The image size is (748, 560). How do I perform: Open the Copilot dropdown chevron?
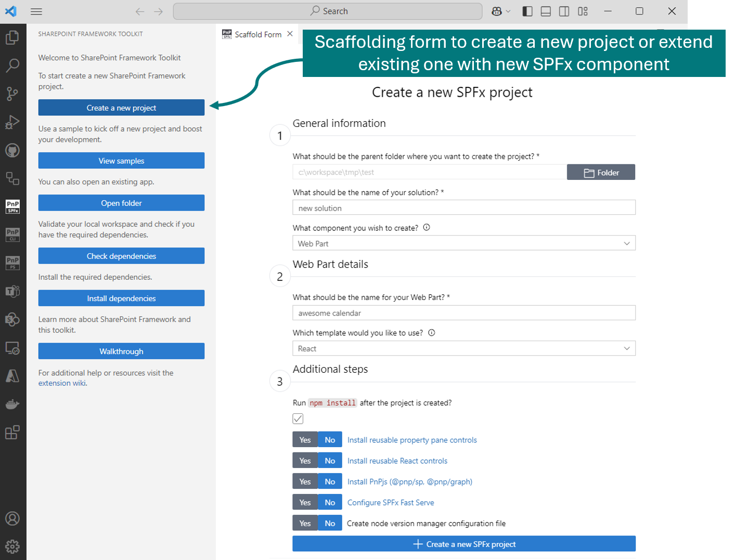click(508, 11)
